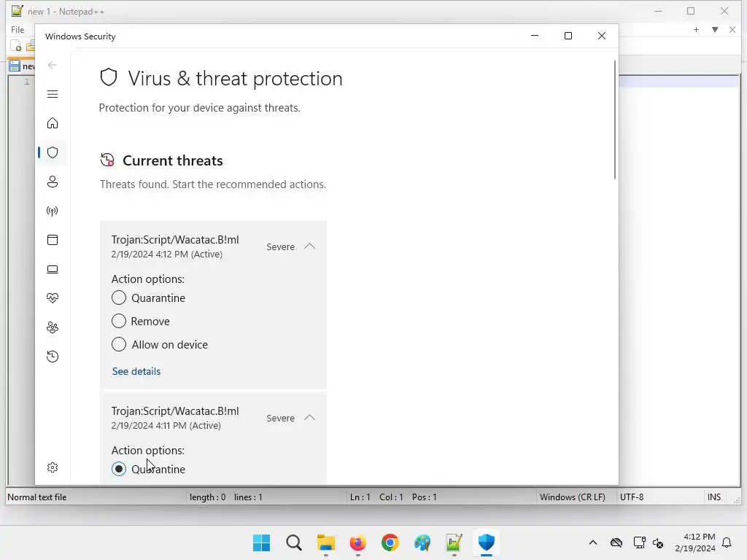Switch to Notepad++ via taskbar icon
Image resolution: width=747 pixels, height=560 pixels.
point(454,542)
